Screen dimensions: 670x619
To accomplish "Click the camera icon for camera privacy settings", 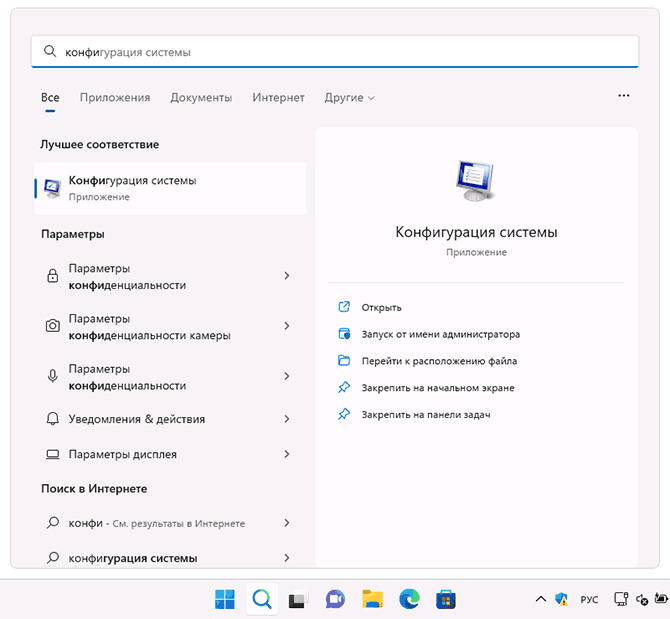I will (x=53, y=326).
